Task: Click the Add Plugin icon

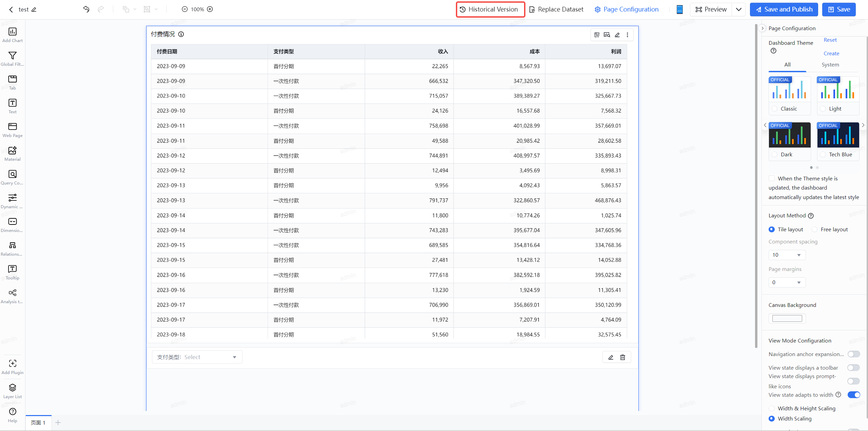Action: coord(13,364)
